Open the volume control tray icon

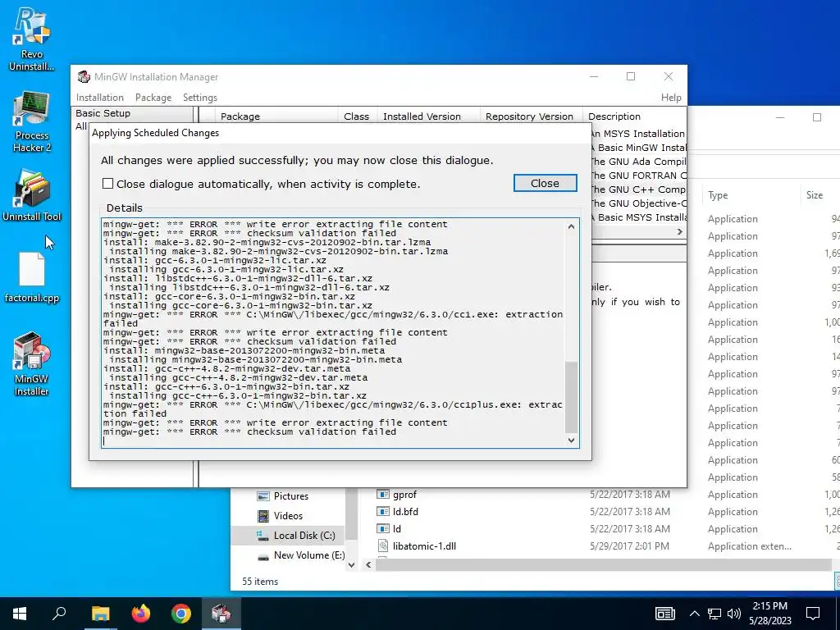tap(734, 614)
